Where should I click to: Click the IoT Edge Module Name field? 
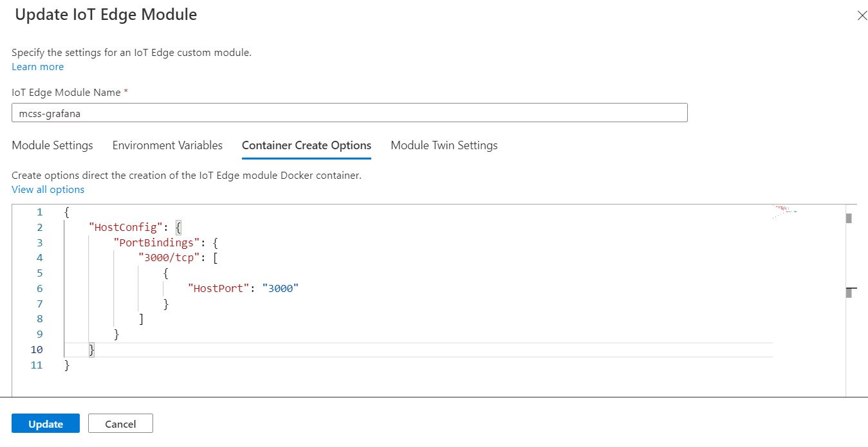click(349, 113)
